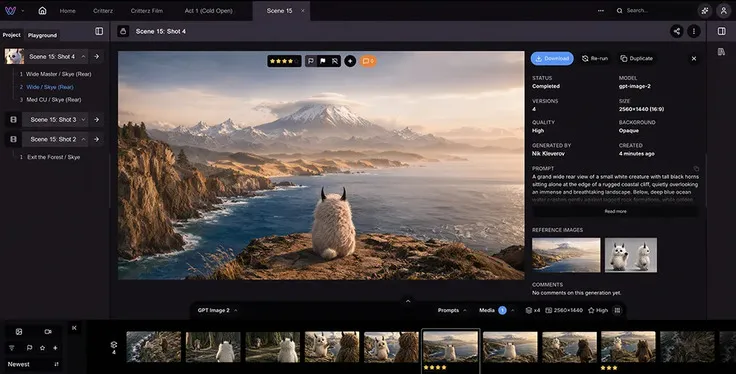Image resolution: width=736 pixels, height=374 pixels.
Task: Expand panel with the chevron above generation bar
Action: (x=408, y=301)
